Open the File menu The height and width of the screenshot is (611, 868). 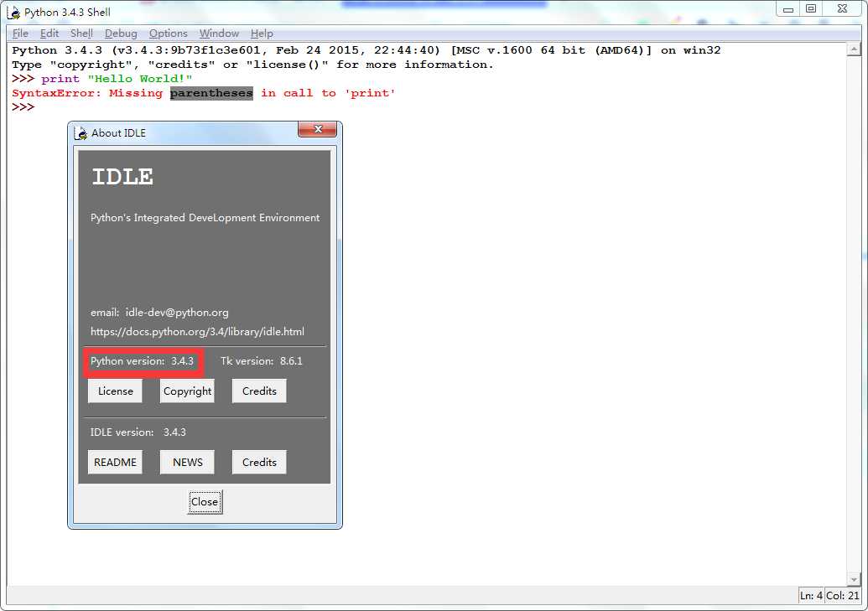20,34
